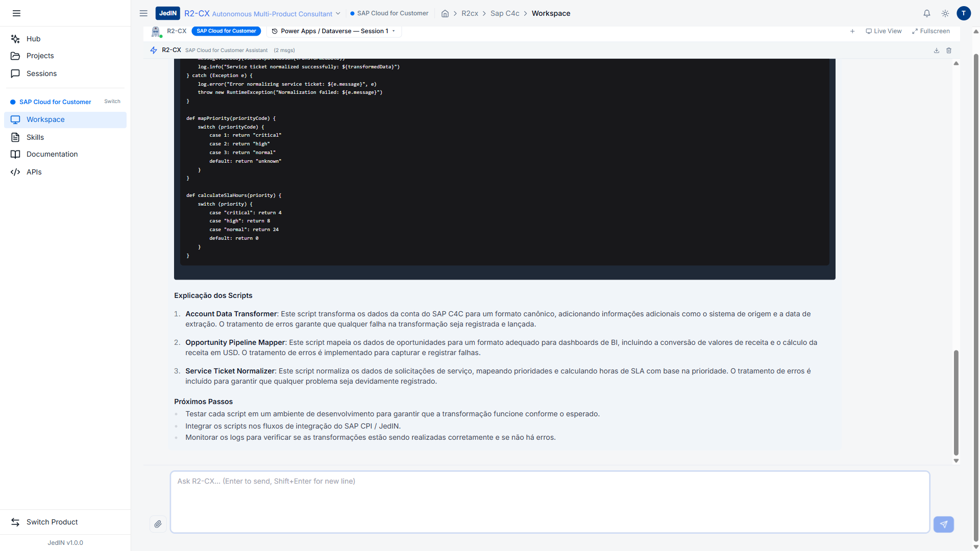This screenshot has height=551, width=980.
Task: Collapse sidebar using left hamburger menu
Action: (x=17, y=13)
